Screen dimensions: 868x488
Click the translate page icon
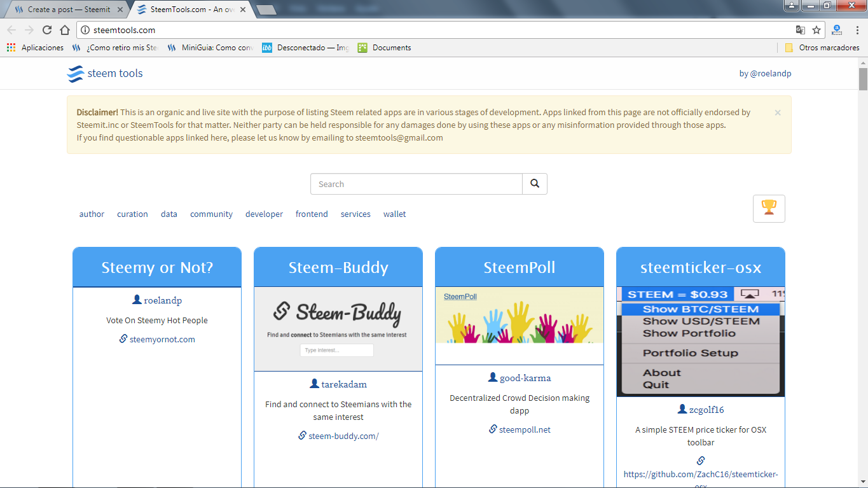coord(801,30)
